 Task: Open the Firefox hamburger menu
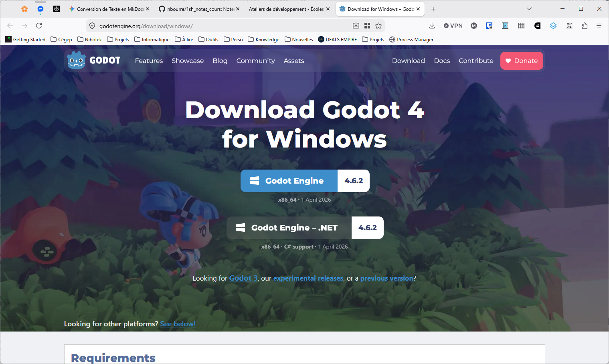599,26
